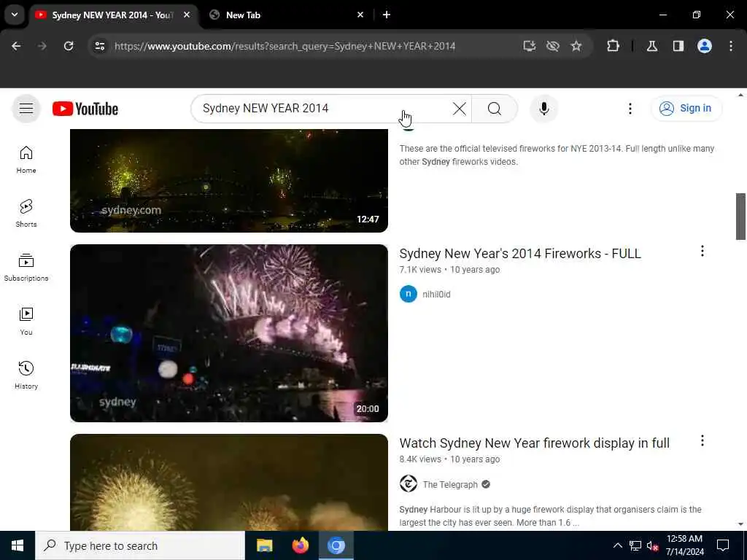Launch Firefox from the taskbar
This screenshot has height=560, width=747.
300,545
